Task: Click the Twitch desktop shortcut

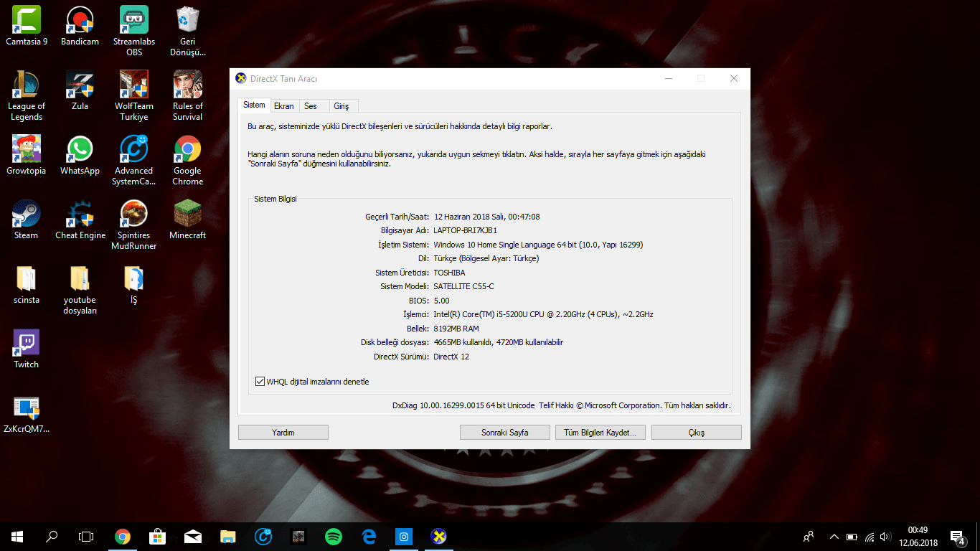Action: click(27, 349)
